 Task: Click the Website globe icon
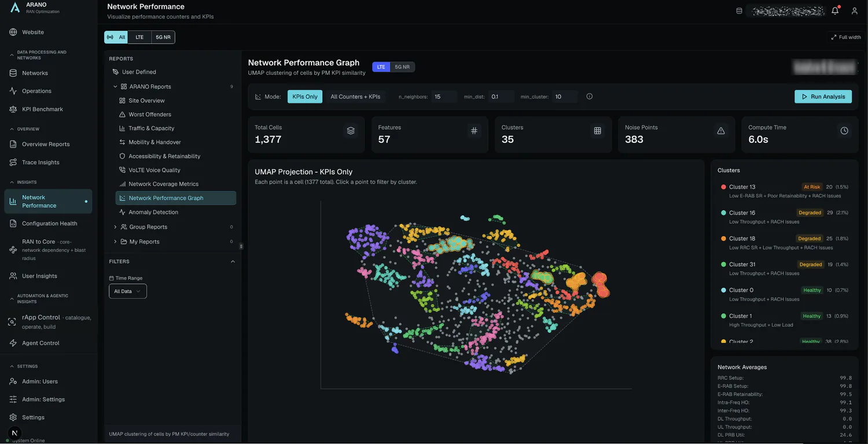(x=13, y=32)
